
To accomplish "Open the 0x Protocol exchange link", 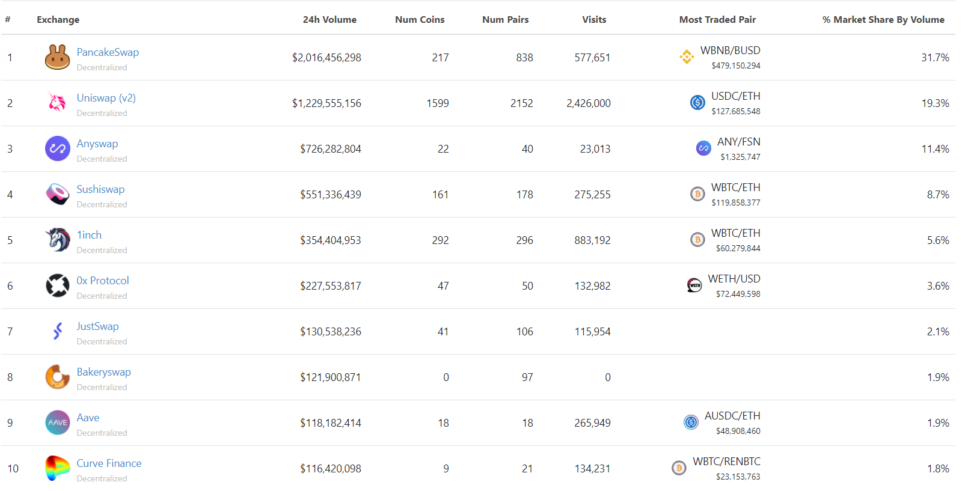I will click(x=103, y=281).
